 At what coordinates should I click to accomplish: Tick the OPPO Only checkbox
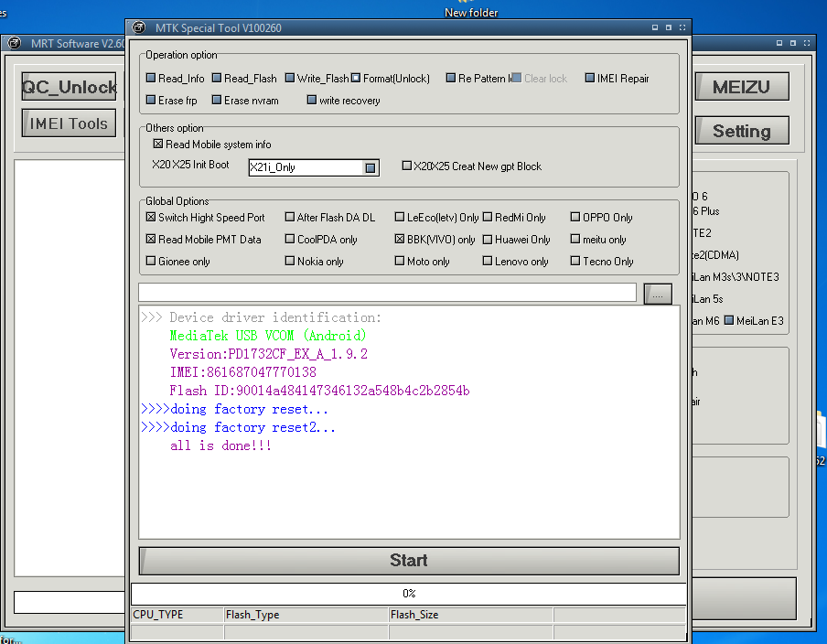pyautogui.click(x=575, y=217)
